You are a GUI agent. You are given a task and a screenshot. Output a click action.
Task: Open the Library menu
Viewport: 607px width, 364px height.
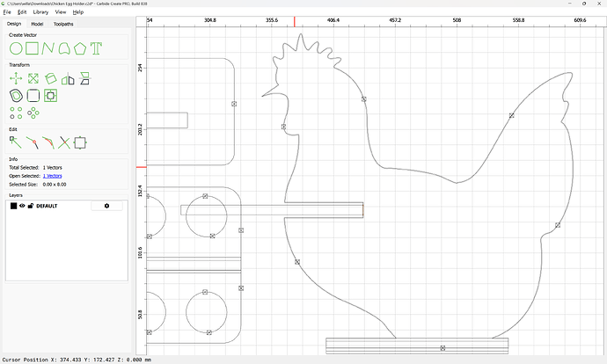(x=40, y=12)
